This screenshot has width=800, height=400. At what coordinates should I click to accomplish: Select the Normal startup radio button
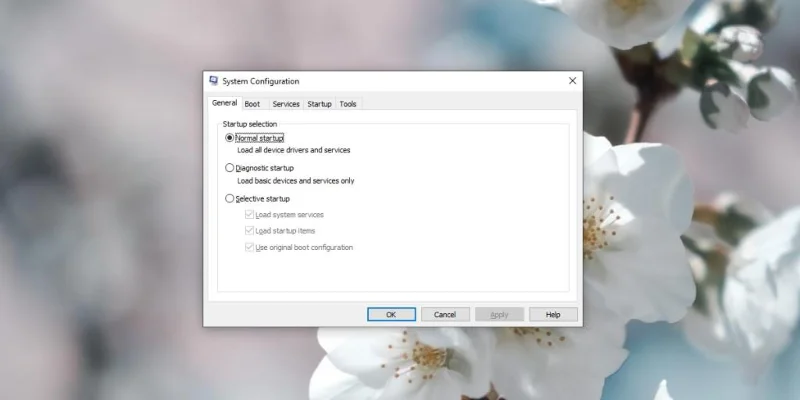tap(230, 138)
